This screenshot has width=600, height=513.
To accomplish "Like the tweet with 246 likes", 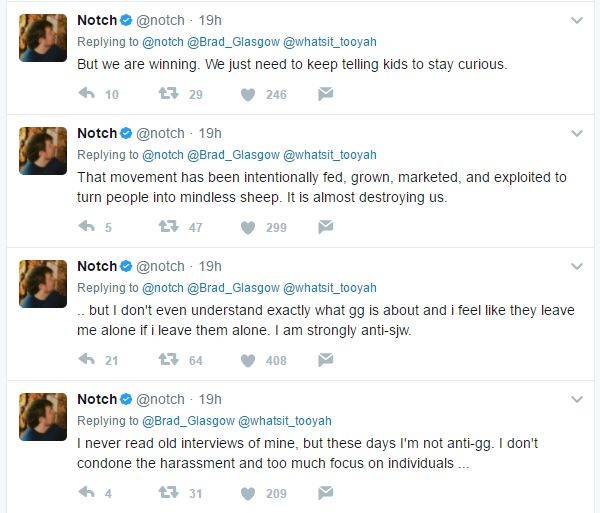I will point(248,94).
